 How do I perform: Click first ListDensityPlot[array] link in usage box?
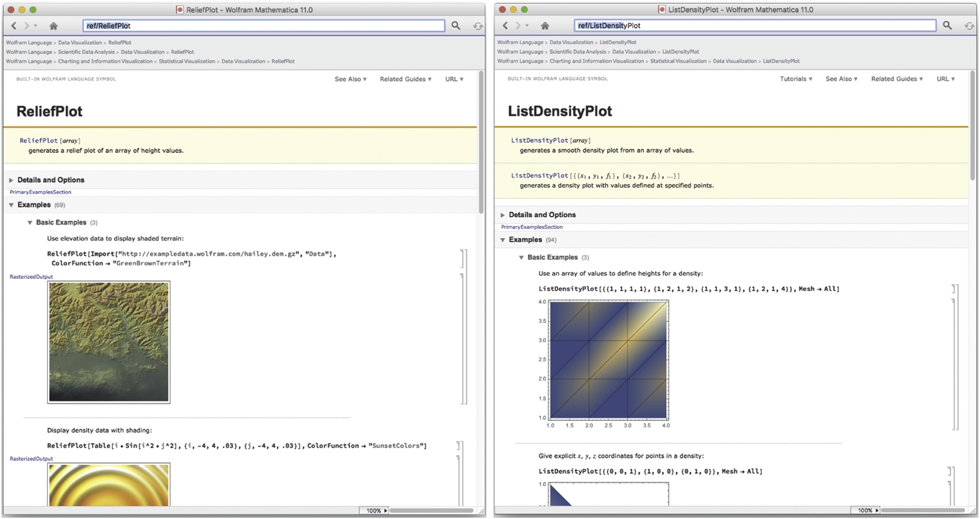point(540,141)
